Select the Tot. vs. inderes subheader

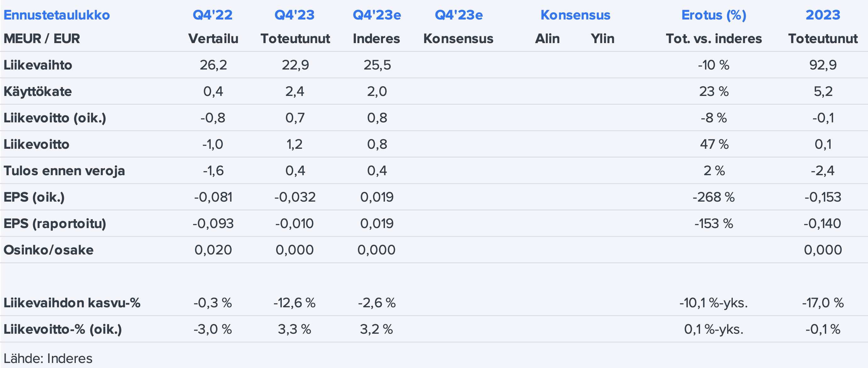click(714, 39)
